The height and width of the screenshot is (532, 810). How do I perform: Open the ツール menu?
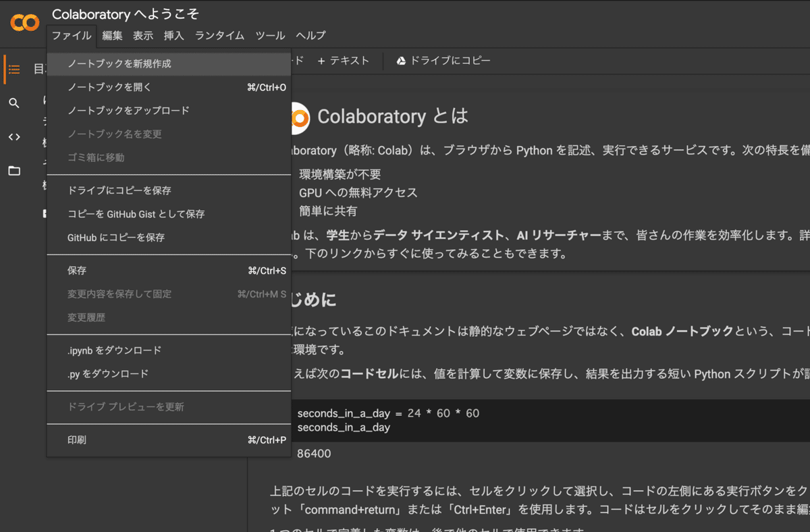pos(270,36)
